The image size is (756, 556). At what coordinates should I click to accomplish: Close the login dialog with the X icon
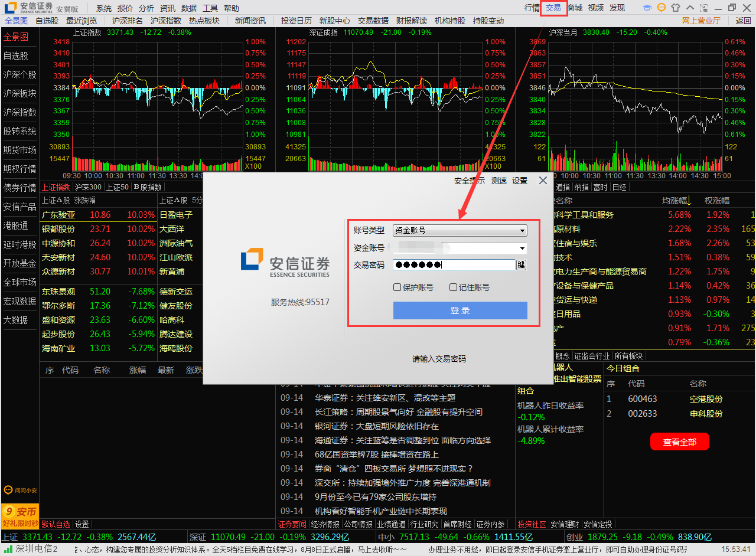coord(543,181)
